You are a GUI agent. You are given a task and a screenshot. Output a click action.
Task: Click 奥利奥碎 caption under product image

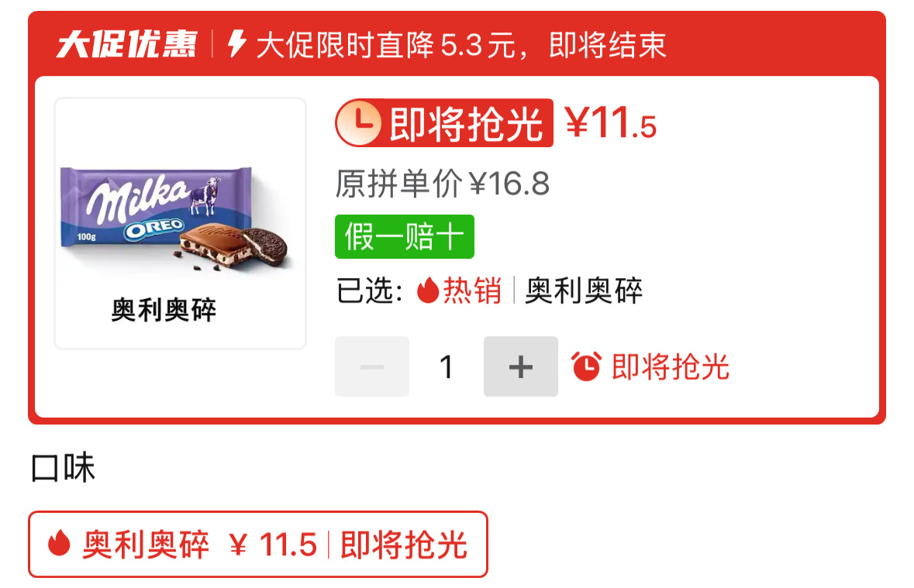tap(164, 309)
